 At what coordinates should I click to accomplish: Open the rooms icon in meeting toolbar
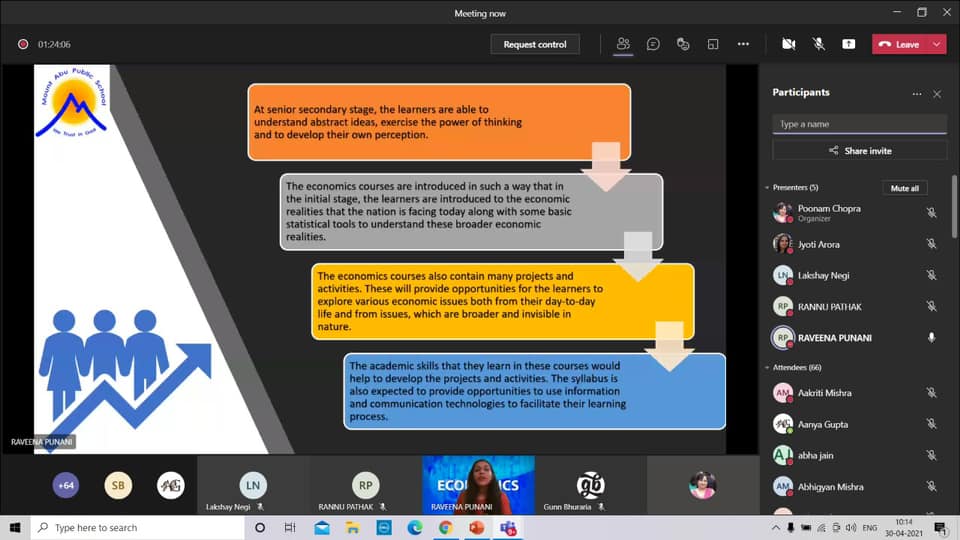click(x=713, y=44)
